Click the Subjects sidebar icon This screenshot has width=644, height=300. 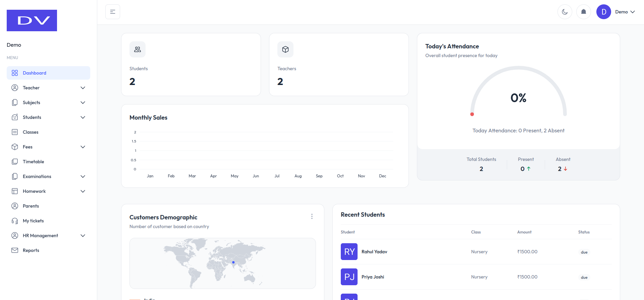click(x=15, y=102)
